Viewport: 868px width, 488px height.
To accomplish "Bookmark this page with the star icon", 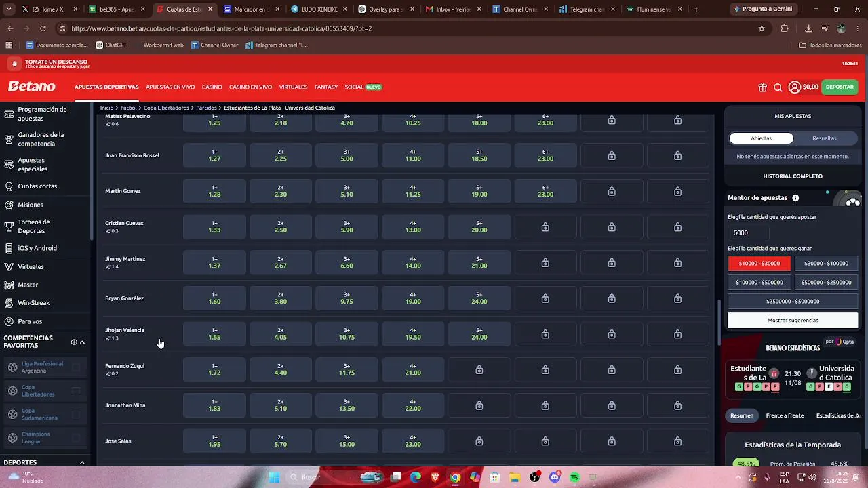I will tap(762, 28).
